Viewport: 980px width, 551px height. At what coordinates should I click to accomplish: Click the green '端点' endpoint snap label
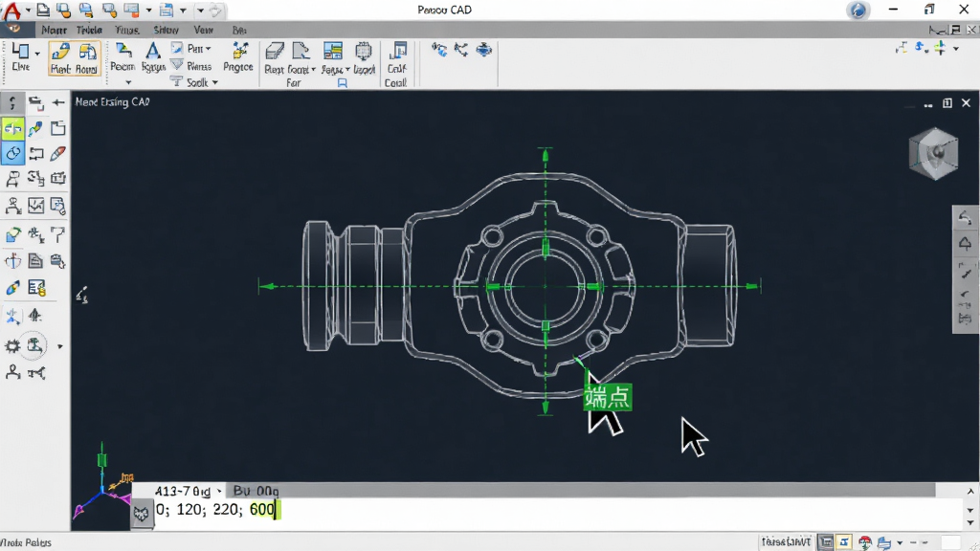pyautogui.click(x=608, y=397)
